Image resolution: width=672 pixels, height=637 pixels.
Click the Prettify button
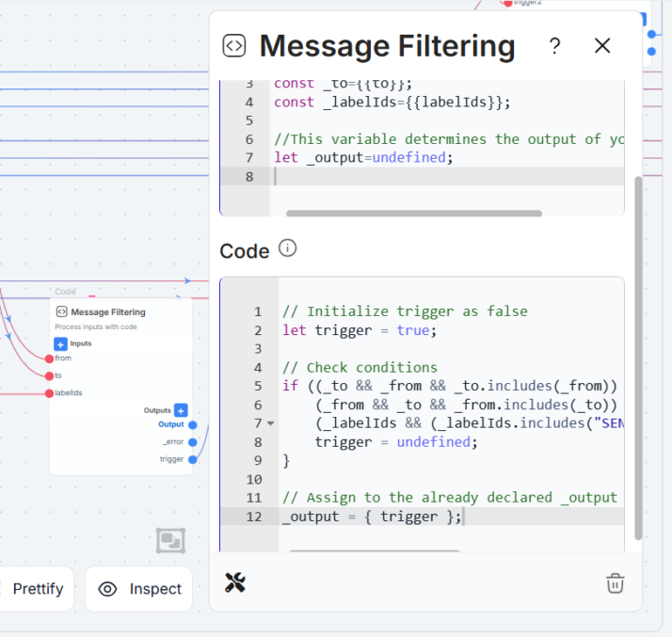pyautogui.click(x=37, y=589)
